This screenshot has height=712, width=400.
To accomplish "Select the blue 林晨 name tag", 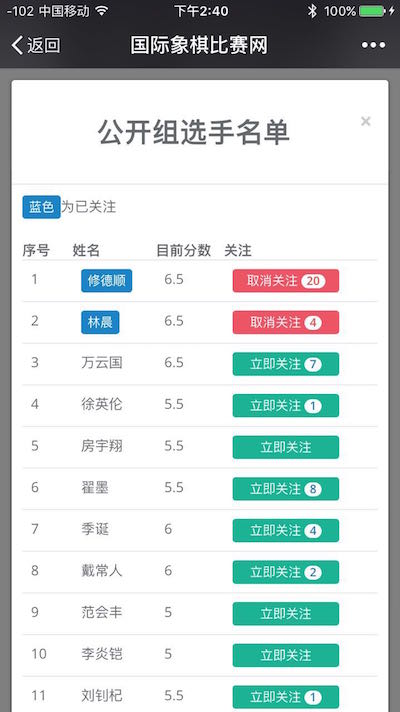I will point(100,322).
